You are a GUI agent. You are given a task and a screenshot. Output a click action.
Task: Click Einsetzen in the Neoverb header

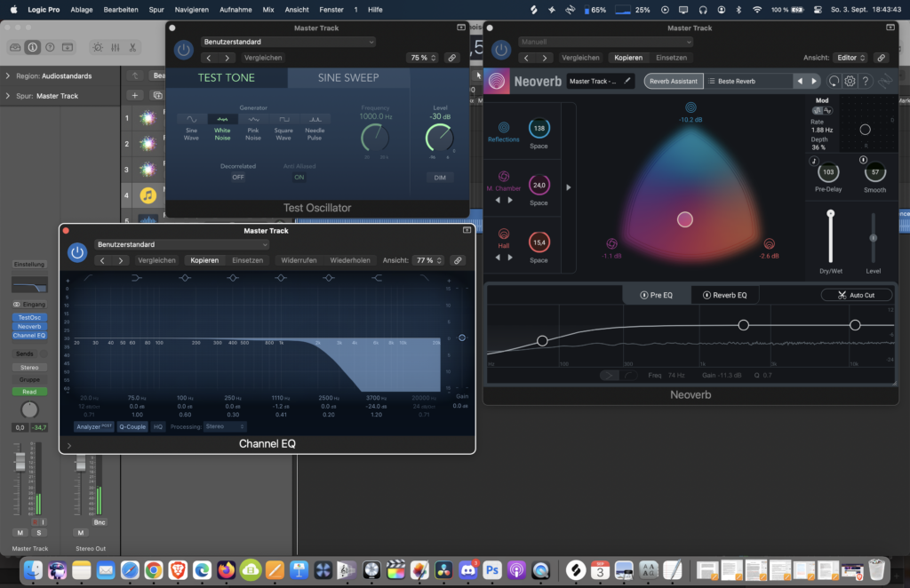tap(672, 58)
